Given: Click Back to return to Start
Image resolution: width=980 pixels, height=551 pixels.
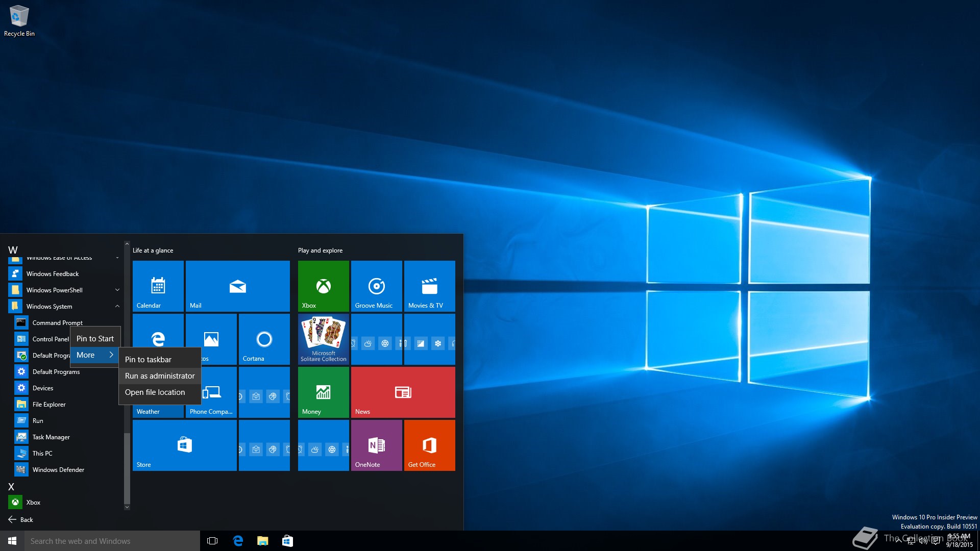Looking at the screenshot, I should click(20, 519).
